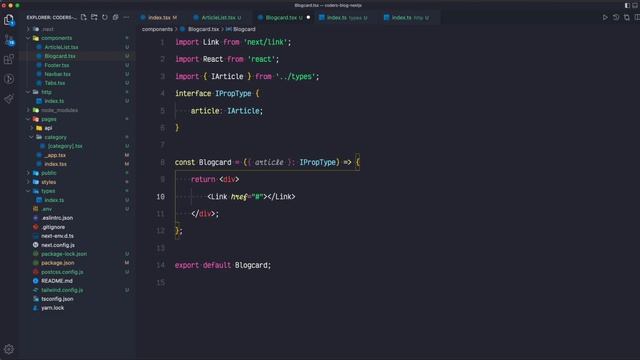Toggle the bottom panel layout icon
This screenshot has width=640, height=360.
coord(636,5)
